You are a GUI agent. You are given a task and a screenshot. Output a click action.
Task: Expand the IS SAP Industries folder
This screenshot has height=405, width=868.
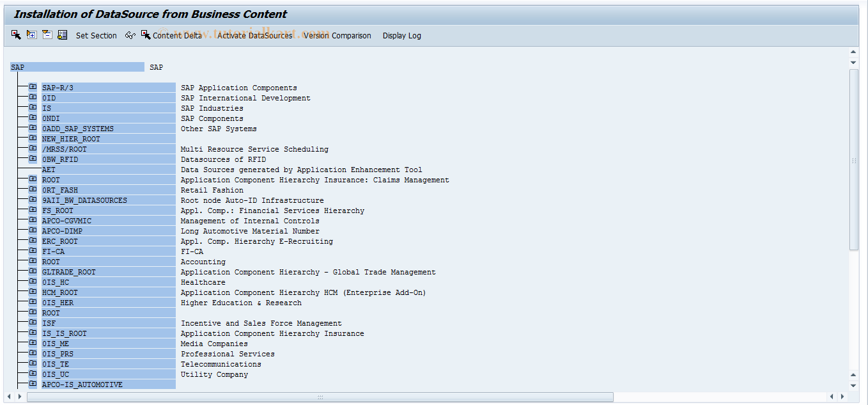click(33, 107)
